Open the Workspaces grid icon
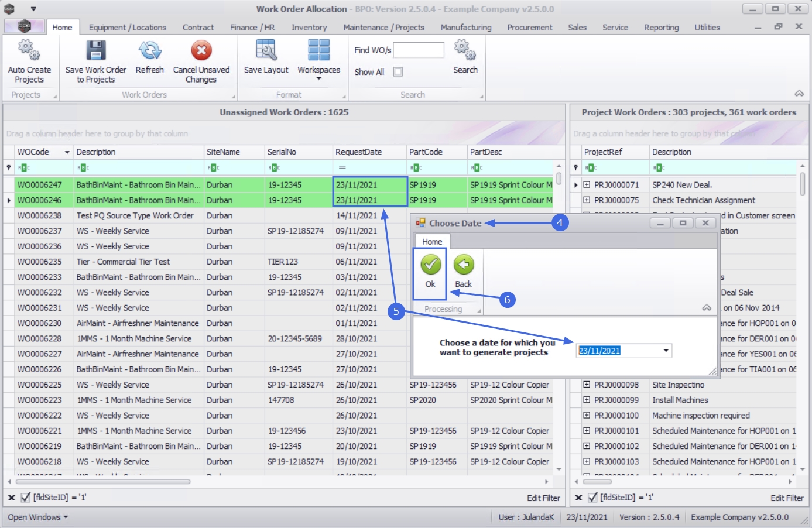Image resolution: width=812 pixels, height=528 pixels. [x=318, y=51]
